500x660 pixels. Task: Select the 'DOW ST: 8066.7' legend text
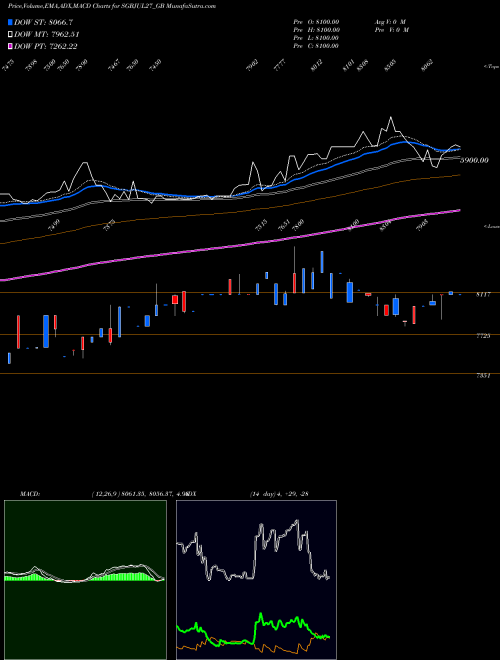[43, 22]
